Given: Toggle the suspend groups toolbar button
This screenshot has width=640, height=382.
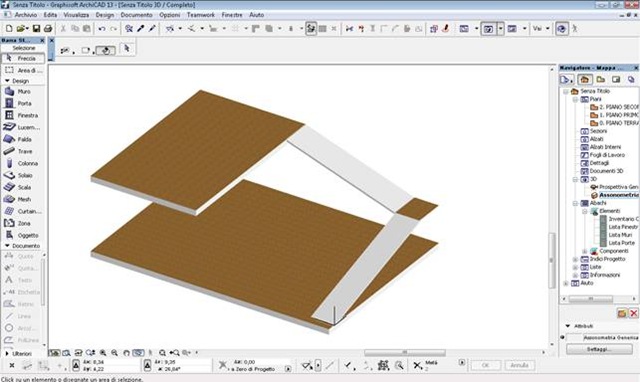Looking at the screenshot, I should [311, 29].
